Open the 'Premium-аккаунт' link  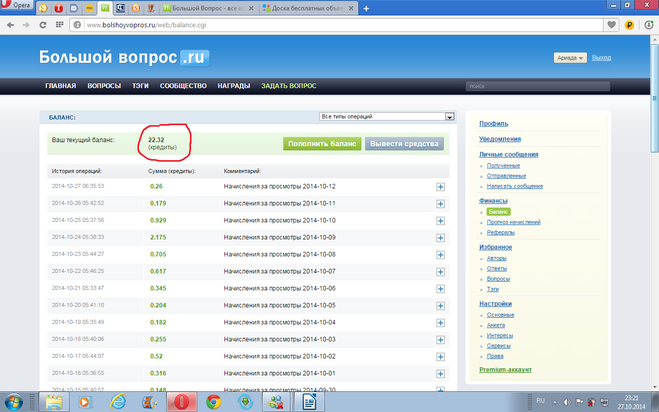point(505,370)
